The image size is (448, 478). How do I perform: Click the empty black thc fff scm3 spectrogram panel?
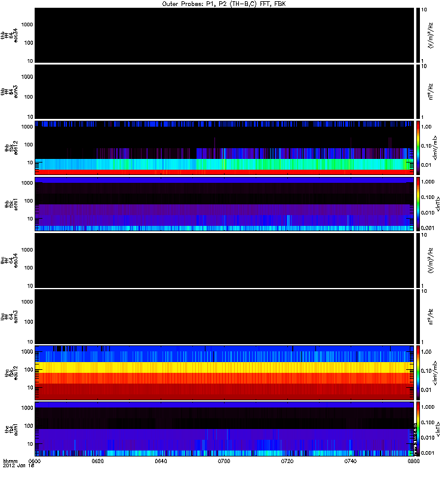224,317
